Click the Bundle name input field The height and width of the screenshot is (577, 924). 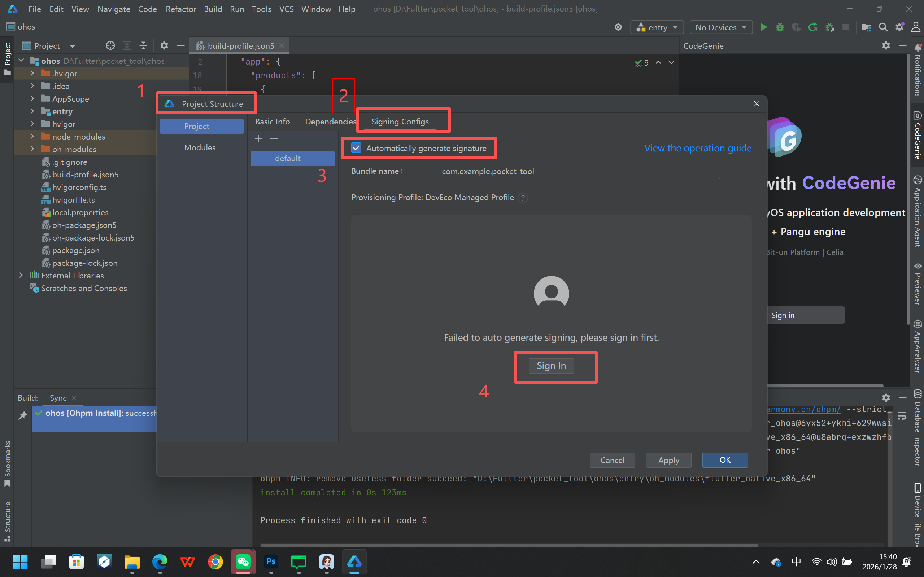tap(576, 171)
